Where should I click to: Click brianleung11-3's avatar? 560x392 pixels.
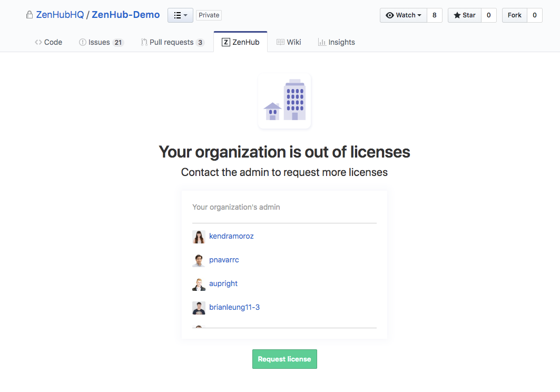199,308
